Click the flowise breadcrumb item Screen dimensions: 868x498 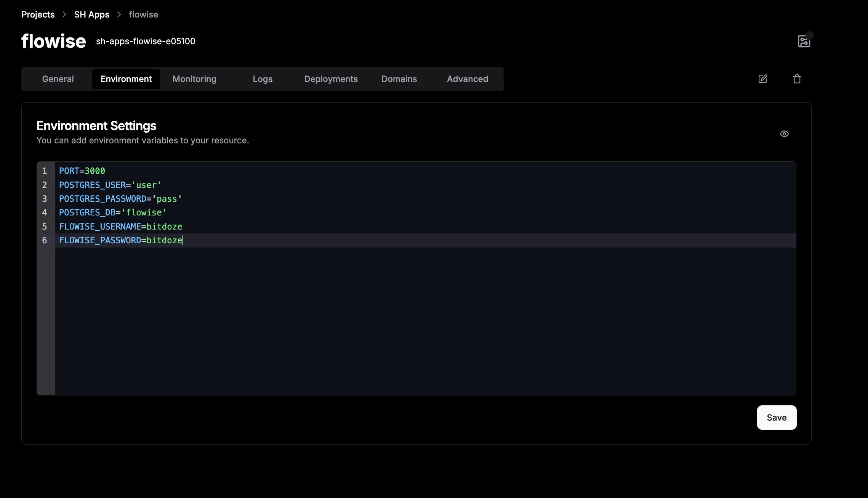143,14
